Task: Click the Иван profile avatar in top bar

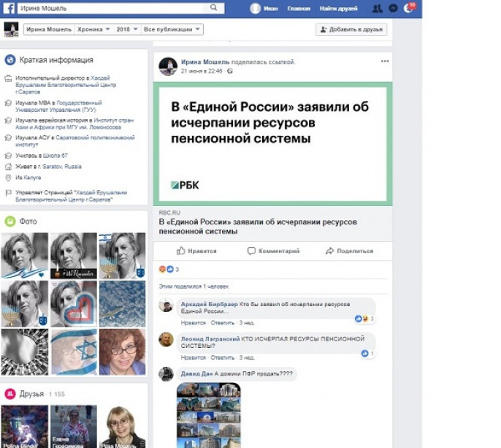Action: (256, 8)
